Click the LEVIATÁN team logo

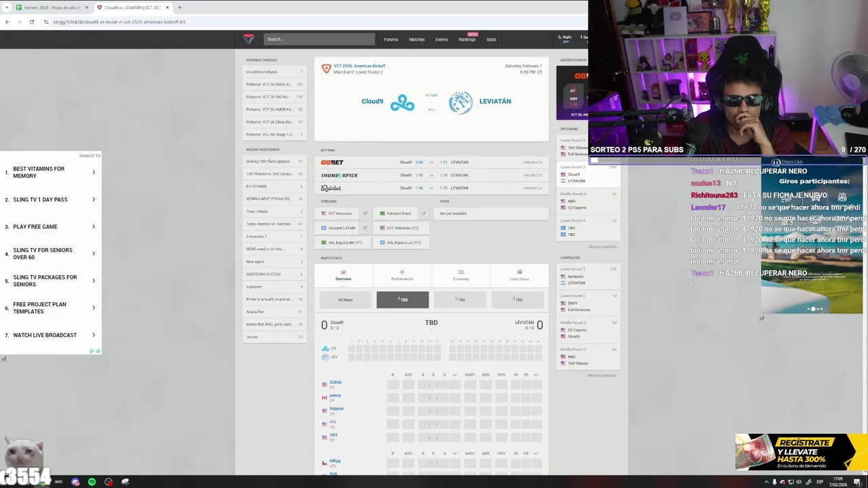[x=460, y=102]
